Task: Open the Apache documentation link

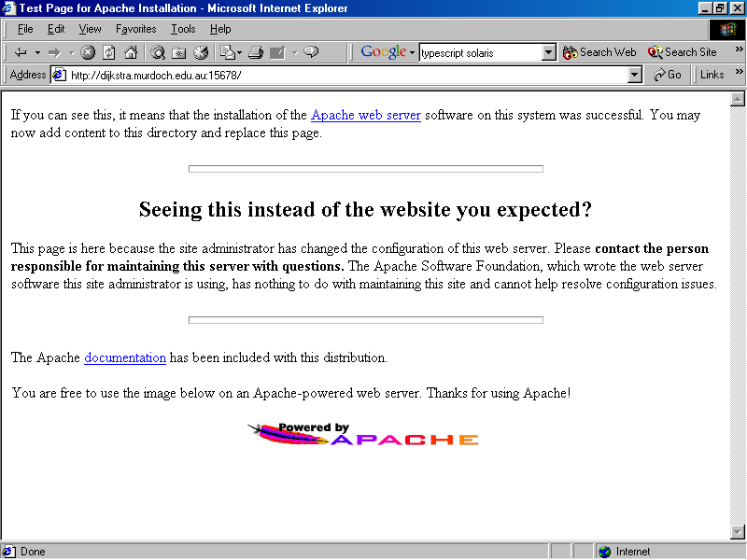Action: pos(125,357)
